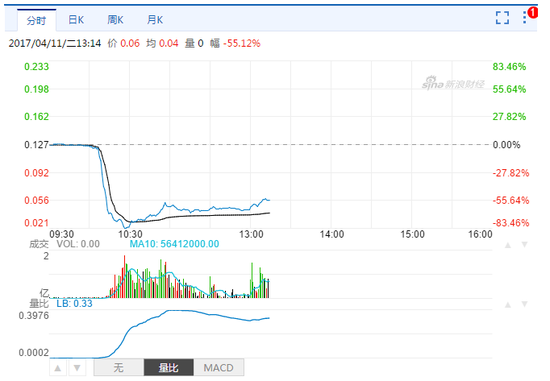Click the up arrow beside the volume panel
Screen dimensions: 550x381
click(508, 245)
